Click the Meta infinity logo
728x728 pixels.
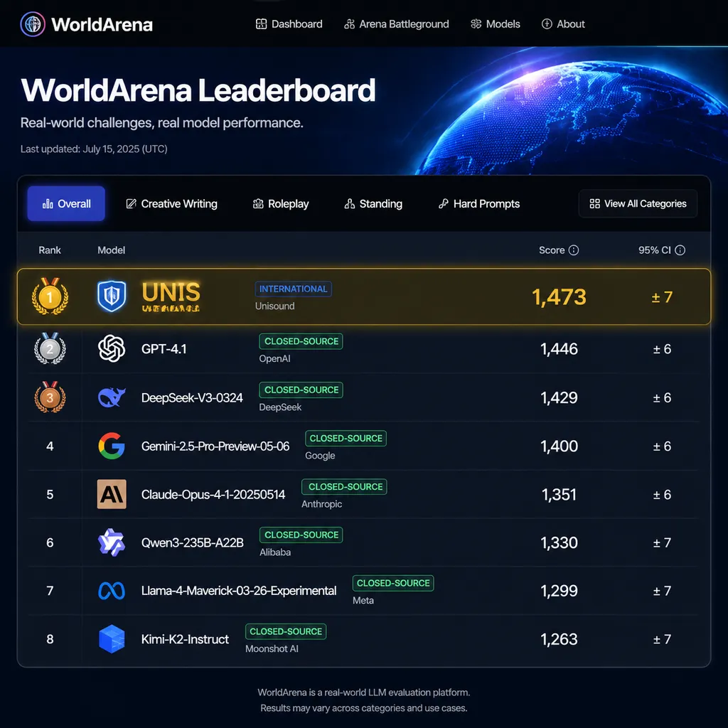click(112, 591)
